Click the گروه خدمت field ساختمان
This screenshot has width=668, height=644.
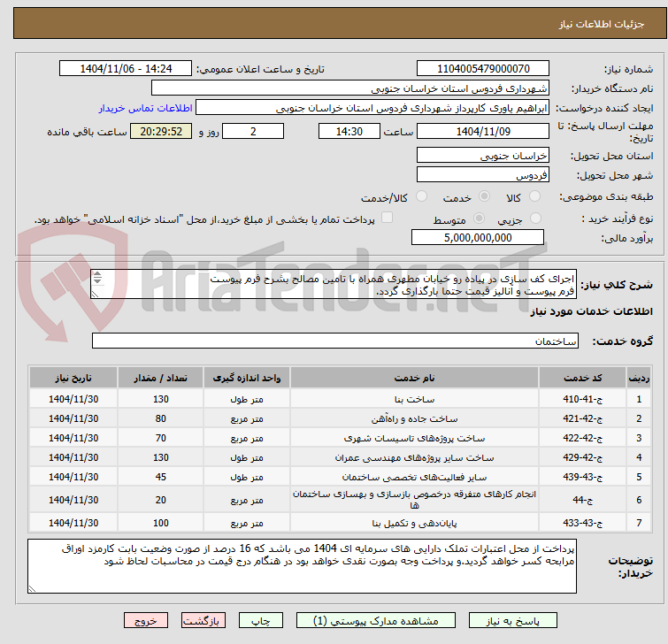[x=334, y=341]
